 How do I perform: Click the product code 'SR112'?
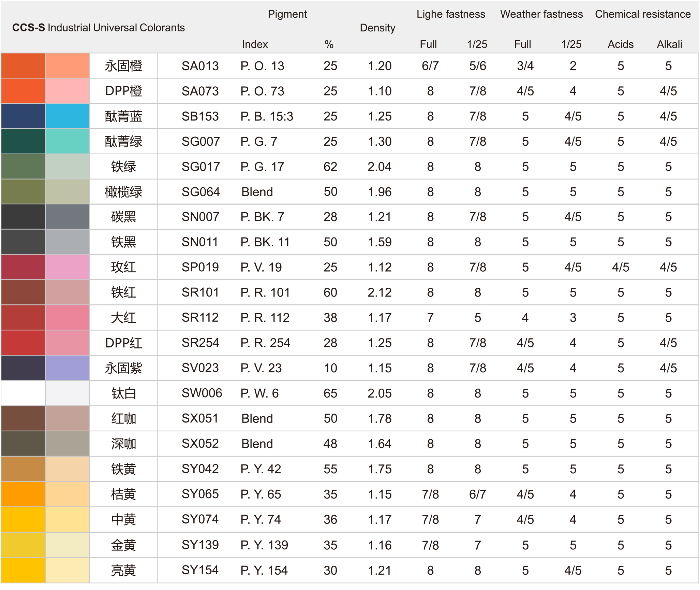pos(200,318)
